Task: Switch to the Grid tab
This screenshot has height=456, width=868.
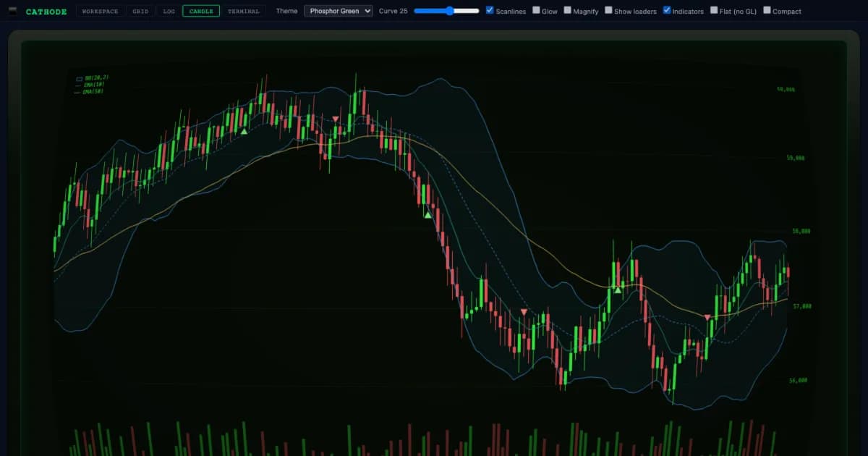Action: pos(140,11)
